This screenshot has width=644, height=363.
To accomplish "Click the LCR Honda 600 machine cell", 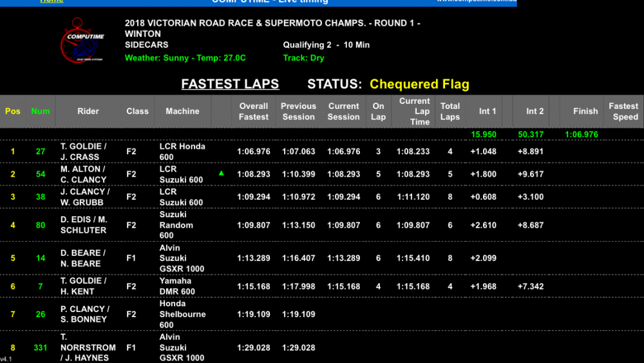I will [x=182, y=152].
